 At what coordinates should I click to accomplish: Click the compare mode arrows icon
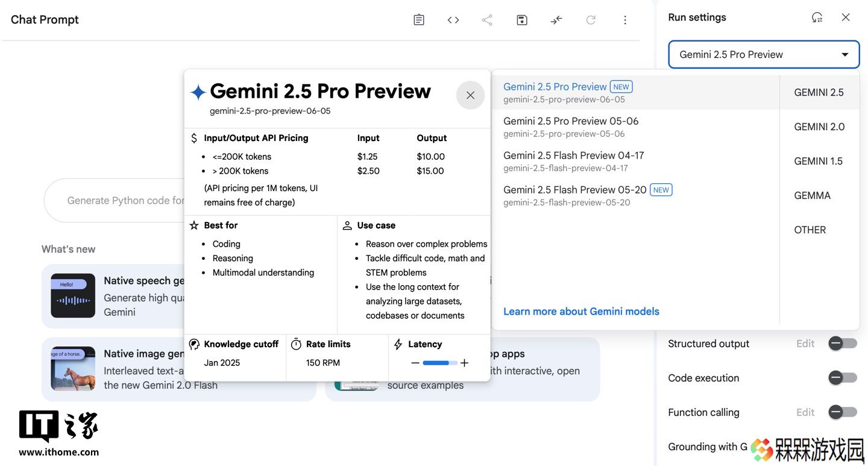556,20
